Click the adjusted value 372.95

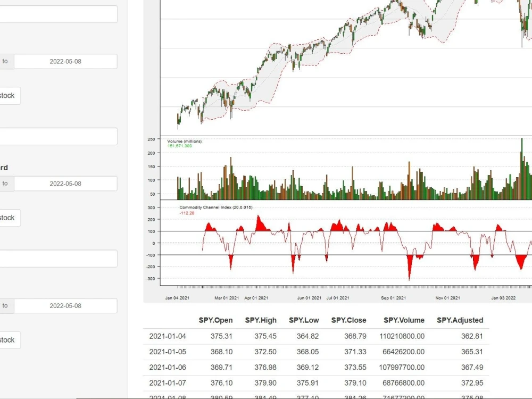pyautogui.click(x=472, y=383)
